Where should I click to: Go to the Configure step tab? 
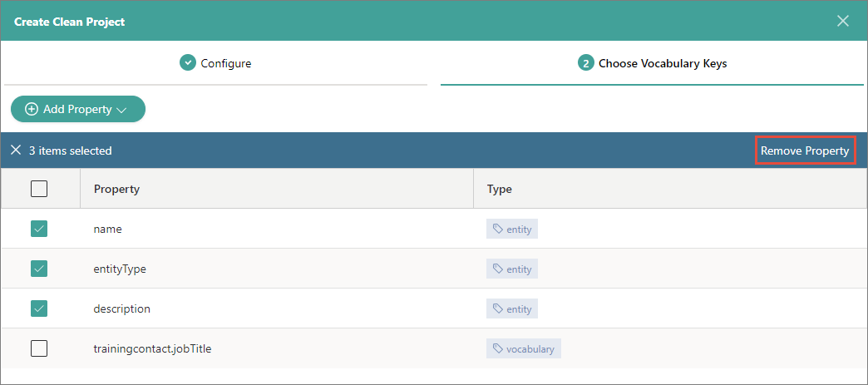click(x=216, y=63)
